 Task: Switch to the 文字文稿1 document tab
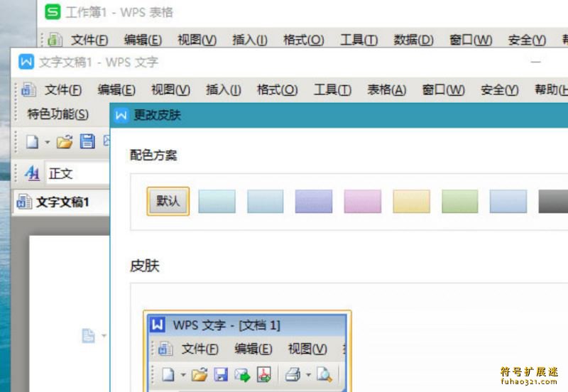61,202
